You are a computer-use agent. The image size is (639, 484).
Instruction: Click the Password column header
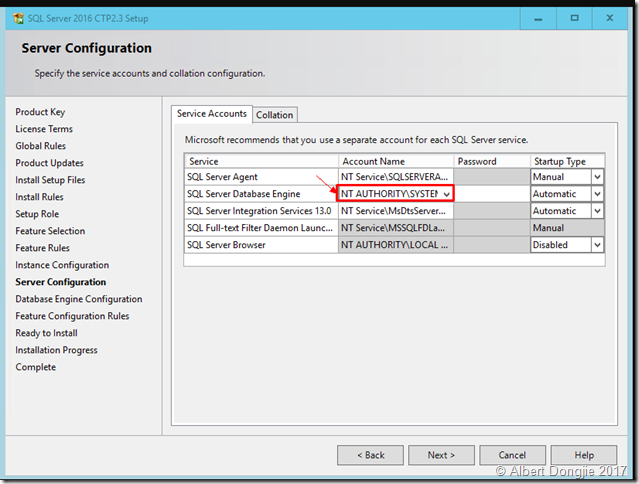pos(492,161)
